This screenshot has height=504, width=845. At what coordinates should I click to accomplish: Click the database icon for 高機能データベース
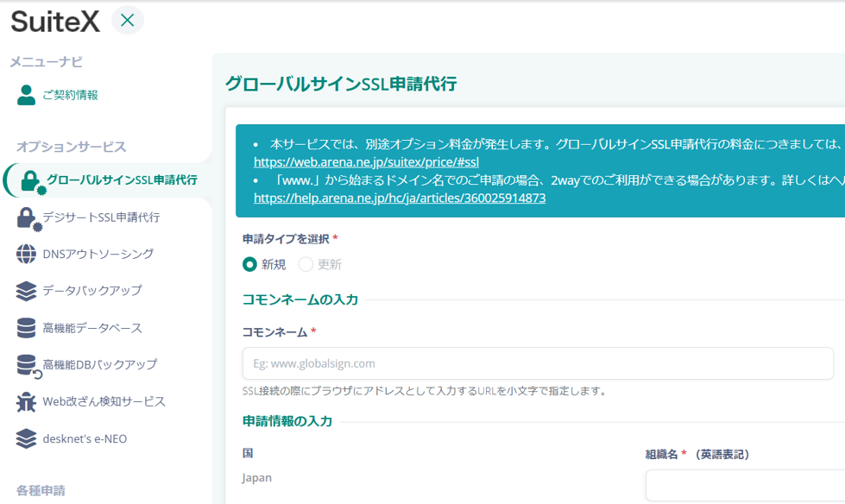coord(26,328)
